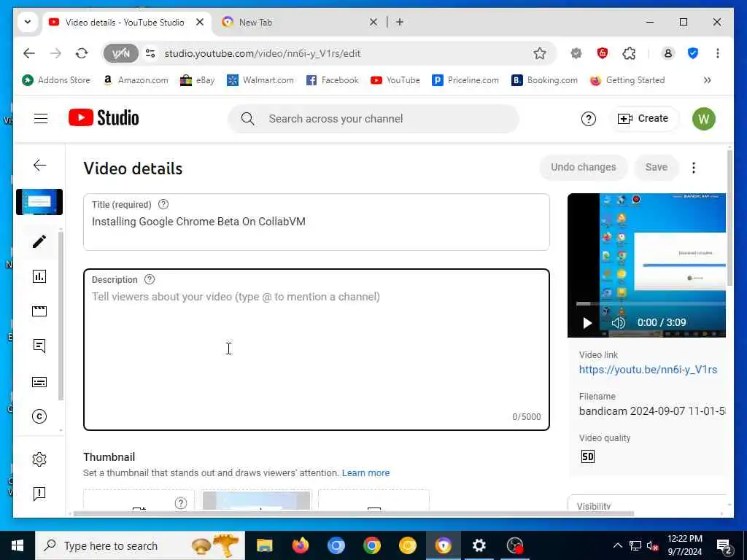Open the Booking.com bookmark
Image resolution: width=747 pixels, height=560 pixels.
pyautogui.click(x=544, y=80)
